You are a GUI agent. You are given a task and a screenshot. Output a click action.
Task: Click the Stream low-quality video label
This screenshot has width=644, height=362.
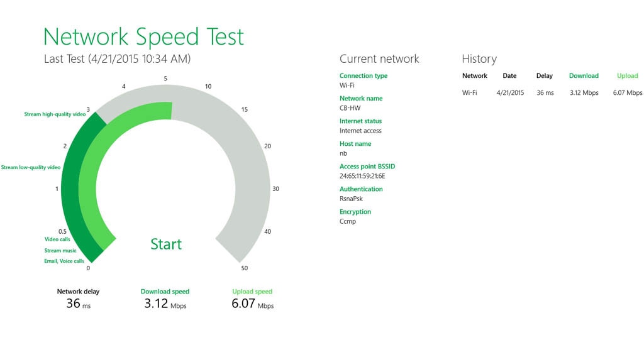point(31,168)
